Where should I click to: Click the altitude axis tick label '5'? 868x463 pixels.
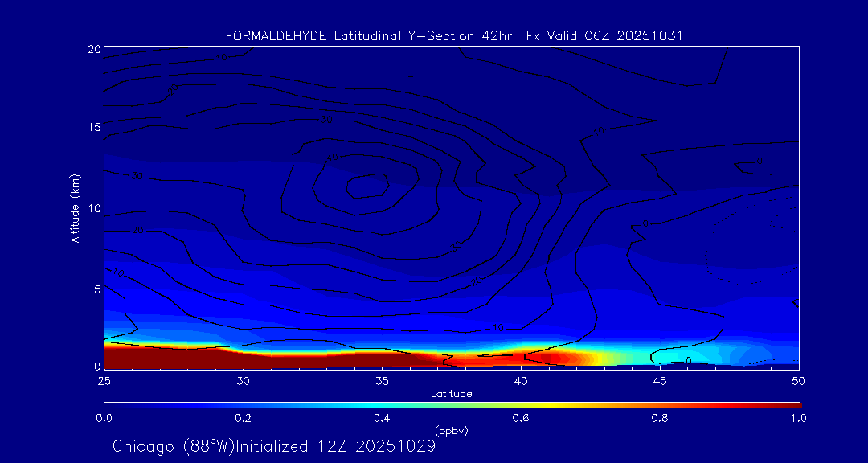click(96, 289)
